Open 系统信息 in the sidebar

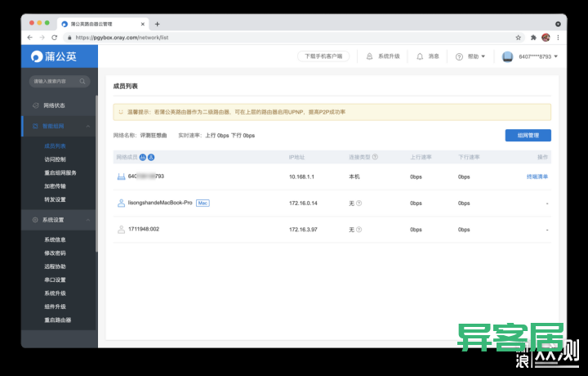pos(56,239)
